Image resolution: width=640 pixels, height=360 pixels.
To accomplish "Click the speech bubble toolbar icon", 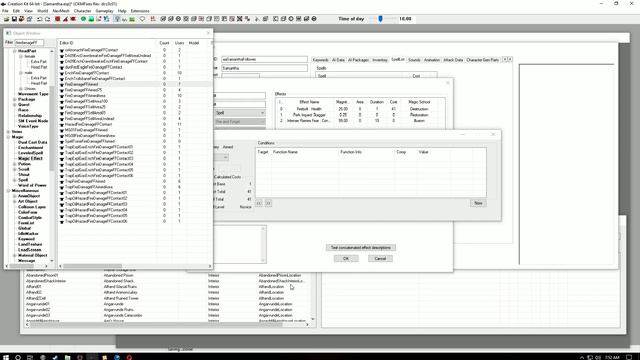I will coord(142,19).
